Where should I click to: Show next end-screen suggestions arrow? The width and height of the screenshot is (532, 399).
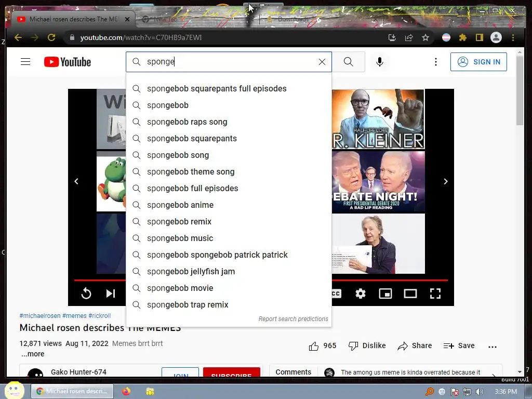445,181
